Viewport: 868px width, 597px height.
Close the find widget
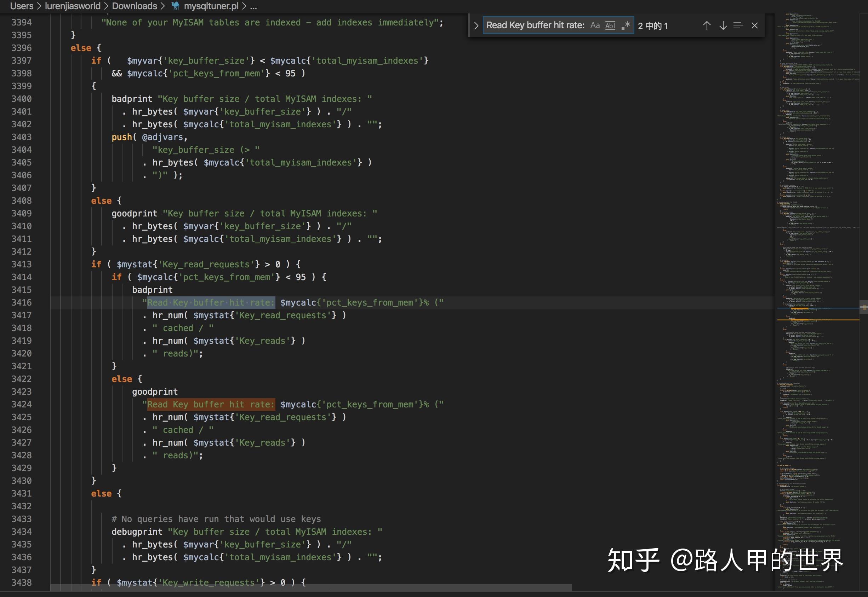pos(755,25)
